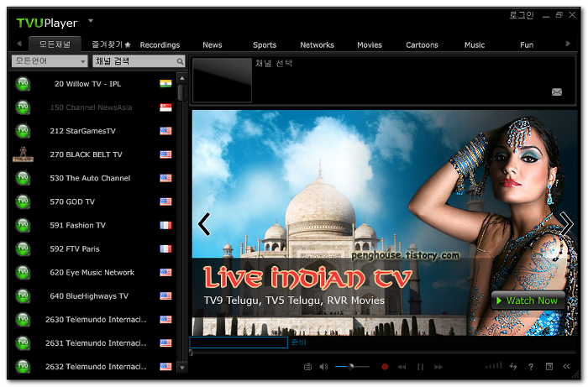Open the Networks category tab
588x387 pixels.
[317, 45]
